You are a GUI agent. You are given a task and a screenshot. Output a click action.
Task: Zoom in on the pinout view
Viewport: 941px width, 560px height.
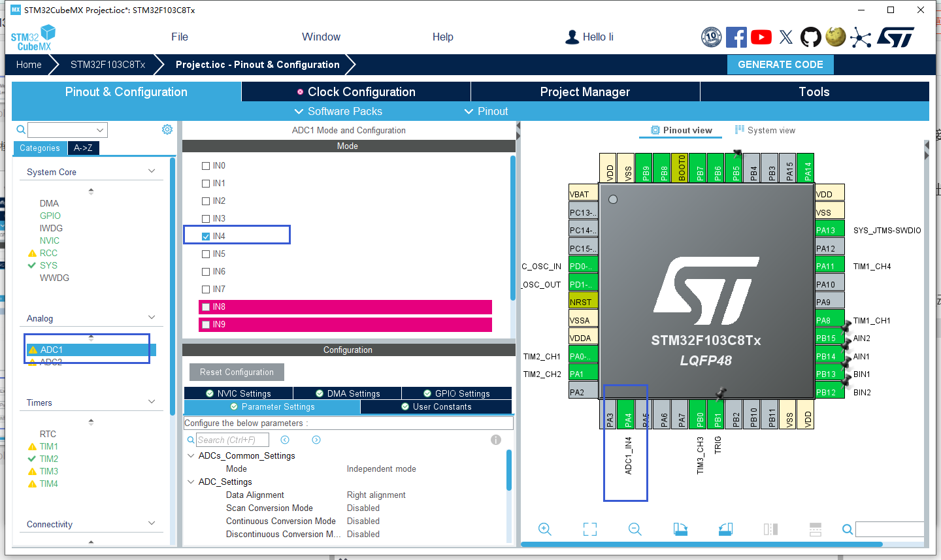tap(545, 529)
